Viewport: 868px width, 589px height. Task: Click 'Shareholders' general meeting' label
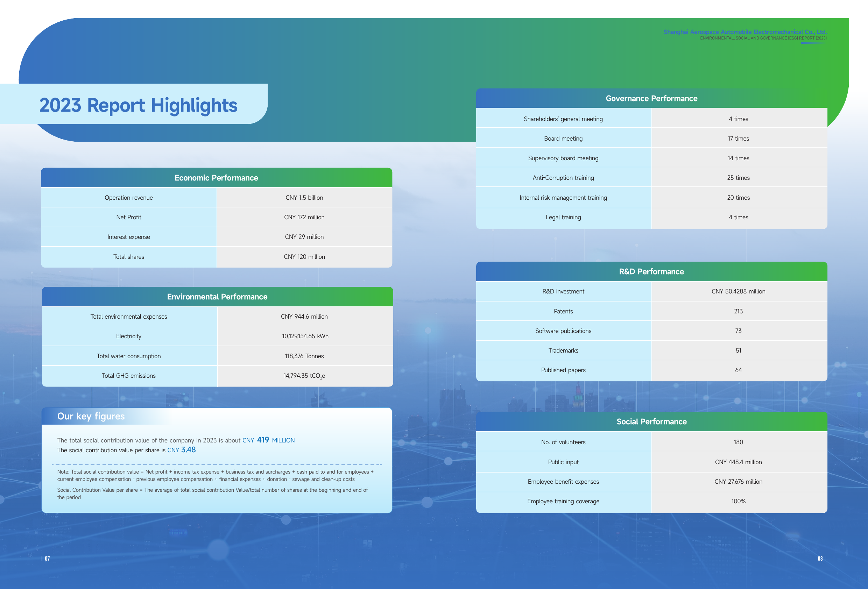563,119
